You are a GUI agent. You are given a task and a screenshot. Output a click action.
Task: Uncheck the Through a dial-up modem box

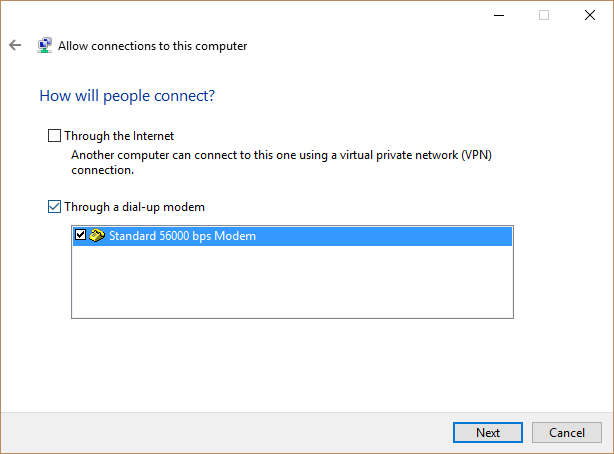[x=54, y=206]
